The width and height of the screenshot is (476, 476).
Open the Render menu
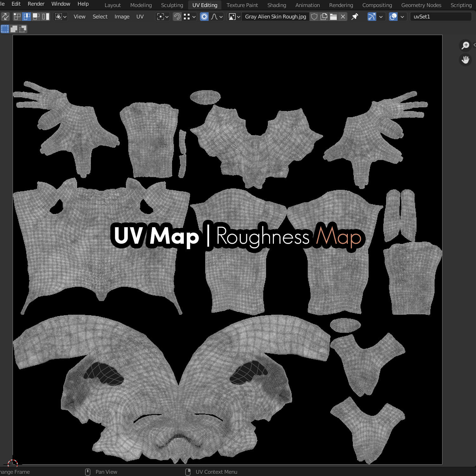pyautogui.click(x=36, y=4)
